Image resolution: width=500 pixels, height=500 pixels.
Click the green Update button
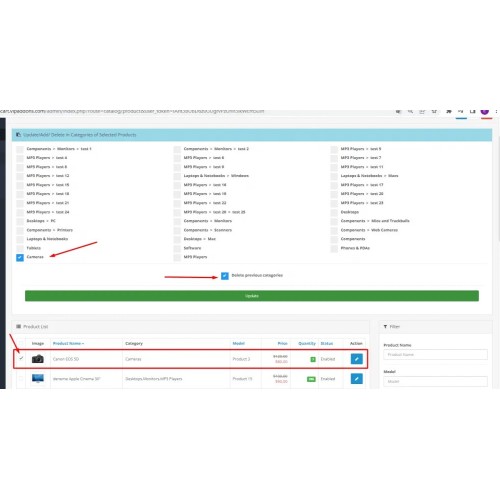coord(252,296)
